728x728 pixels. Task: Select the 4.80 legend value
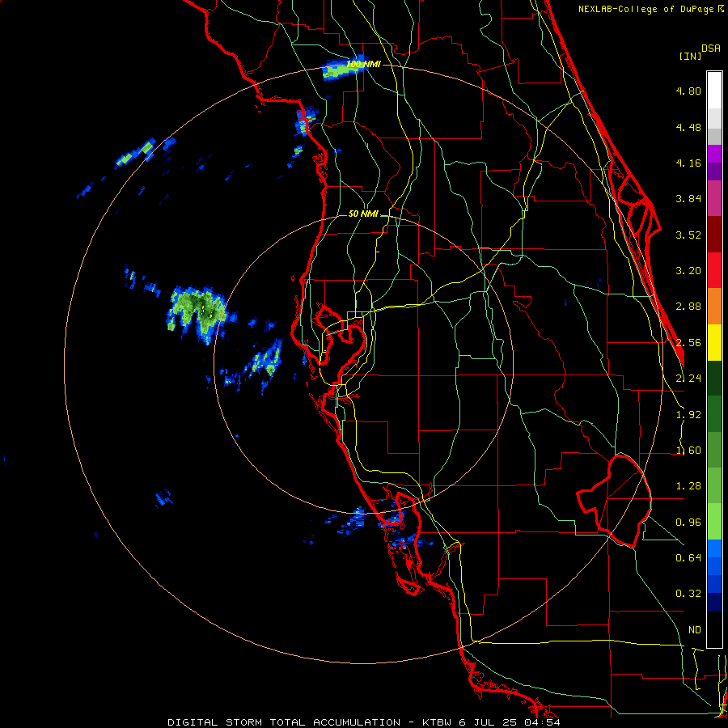click(x=688, y=91)
